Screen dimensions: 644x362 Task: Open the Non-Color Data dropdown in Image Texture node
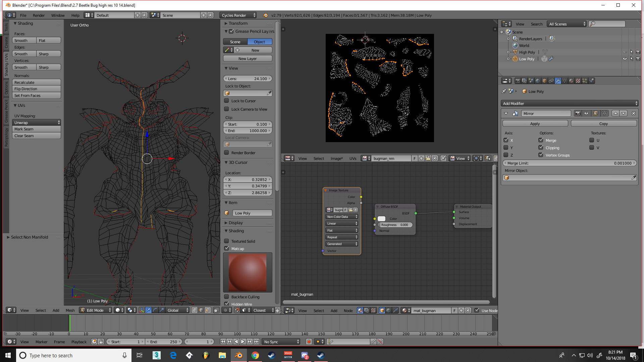pos(342,217)
